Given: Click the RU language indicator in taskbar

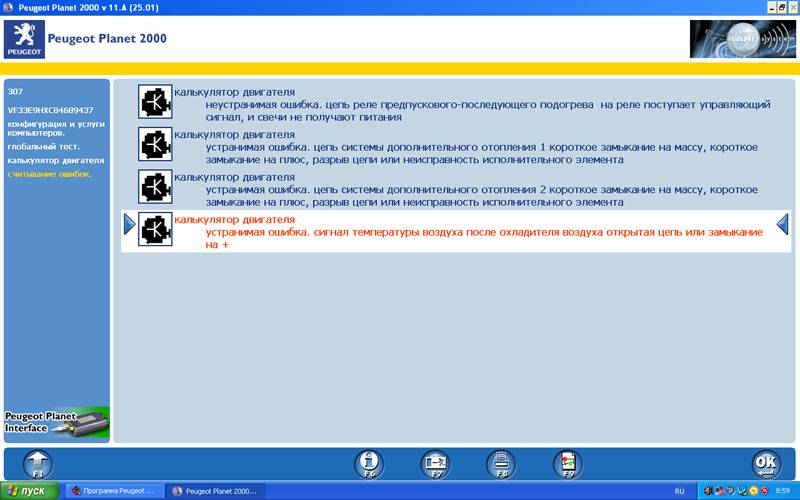Looking at the screenshot, I should point(680,491).
